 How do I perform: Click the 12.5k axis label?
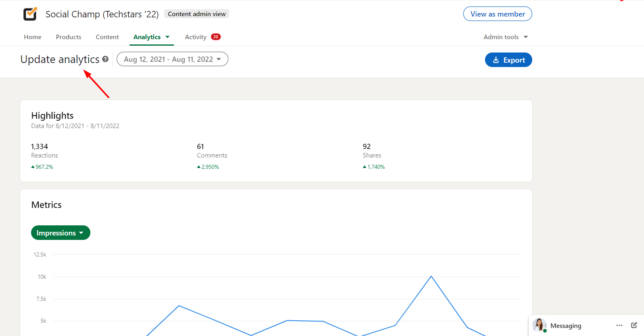pyautogui.click(x=40, y=254)
